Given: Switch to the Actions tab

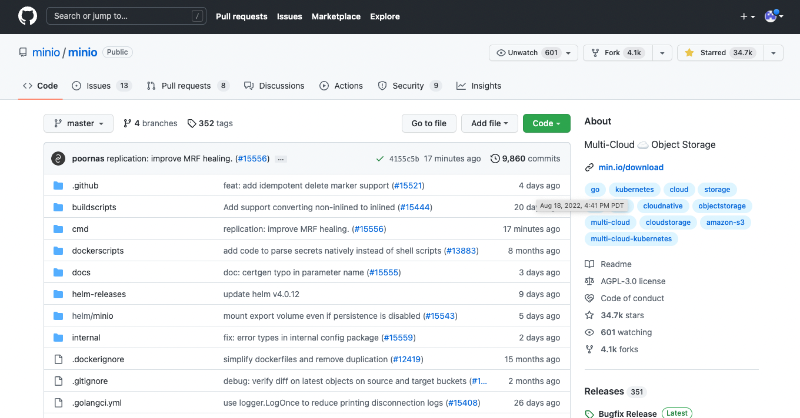Looking at the screenshot, I should [341, 86].
